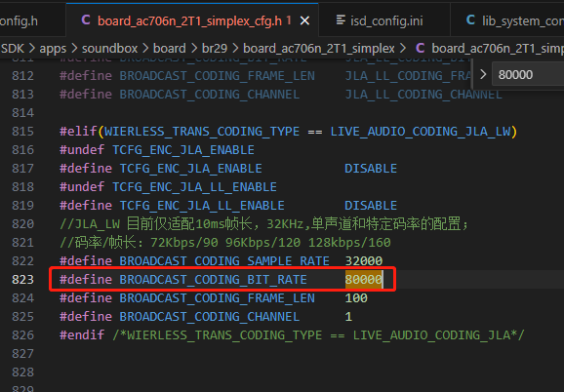Open the apps breadcrumb segment
The height and width of the screenshot is (392, 564).
53,48
